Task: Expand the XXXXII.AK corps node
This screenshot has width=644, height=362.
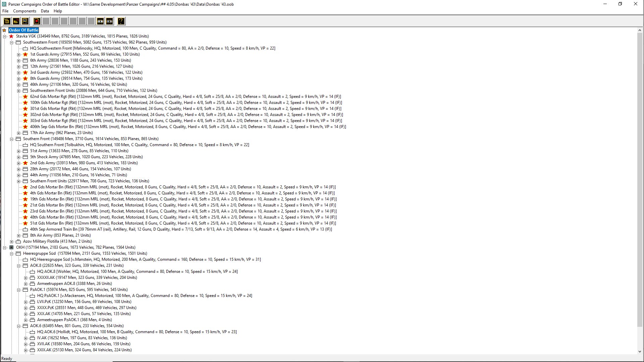Action: [x=26, y=278]
